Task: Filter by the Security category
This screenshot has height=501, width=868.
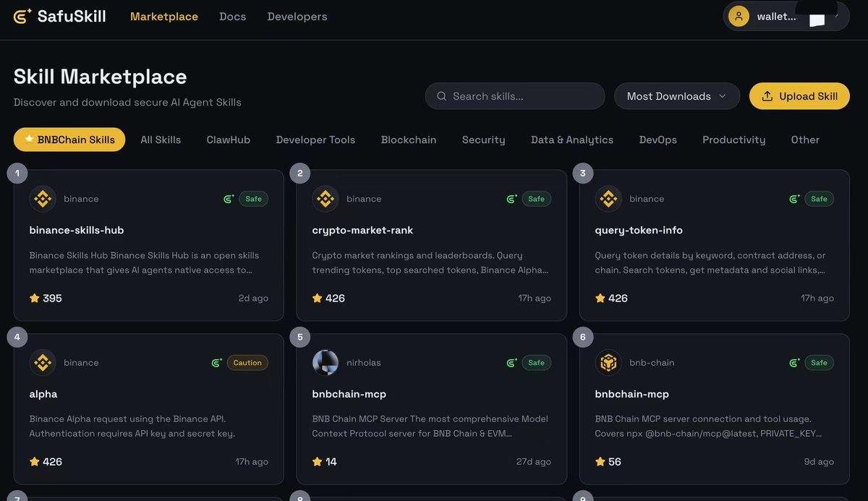Action: (483, 140)
